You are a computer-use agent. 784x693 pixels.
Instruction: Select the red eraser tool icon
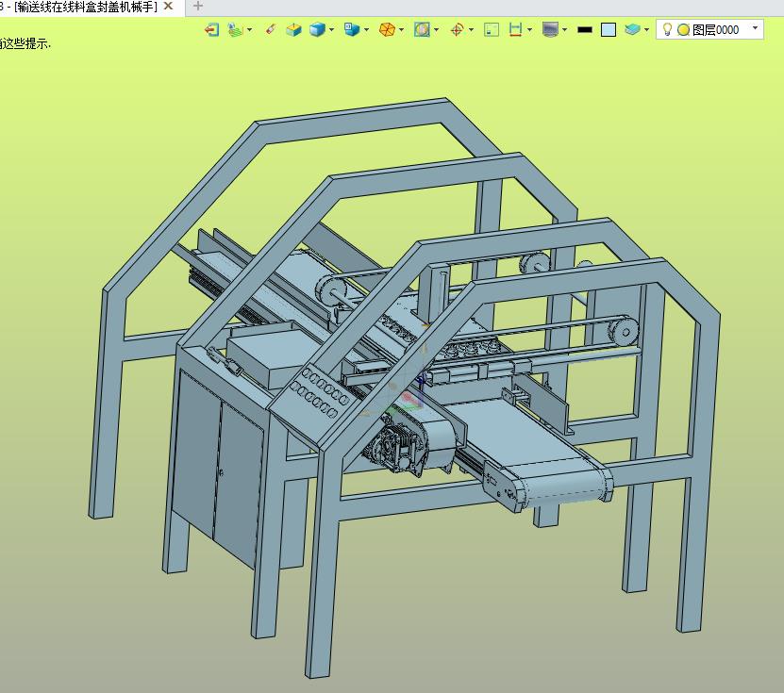click(271, 30)
